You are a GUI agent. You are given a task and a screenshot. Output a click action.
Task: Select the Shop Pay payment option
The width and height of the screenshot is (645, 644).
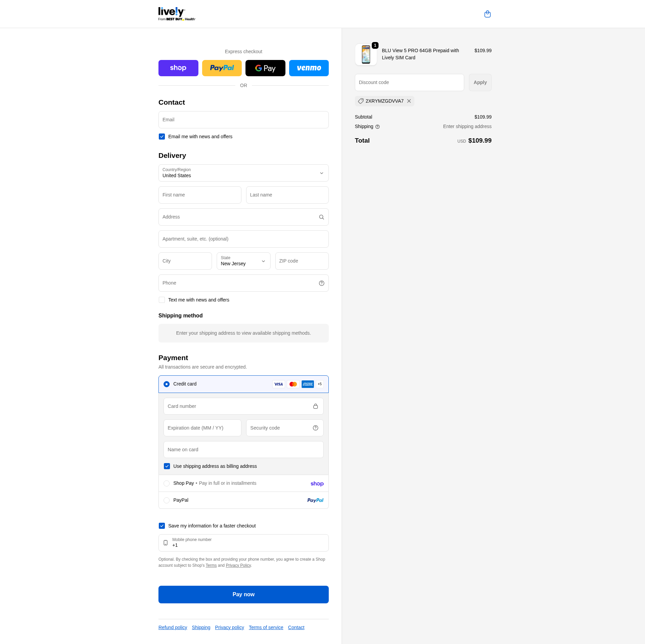pos(167,483)
